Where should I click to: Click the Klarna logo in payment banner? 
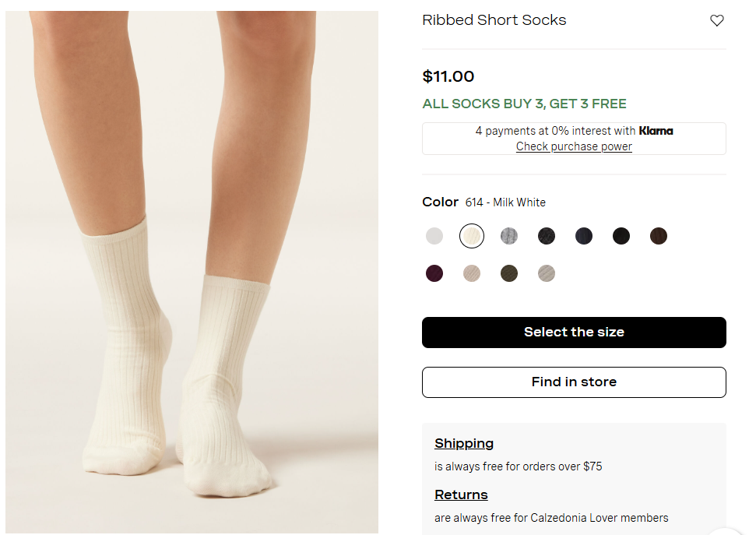pyautogui.click(x=656, y=131)
